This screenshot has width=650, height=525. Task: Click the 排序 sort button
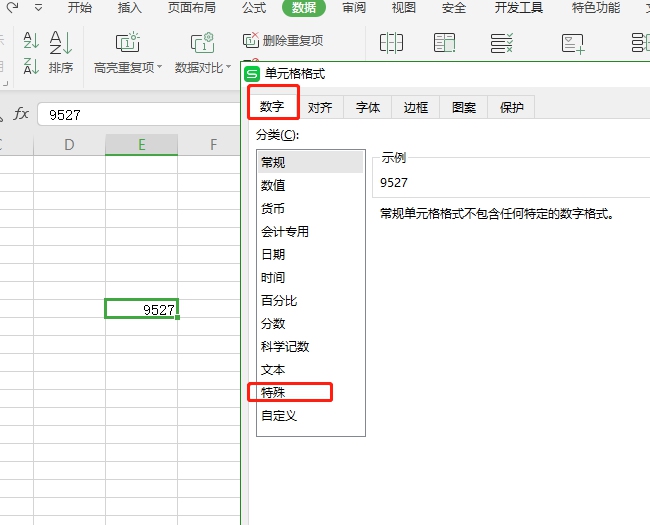(x=61, y=53)
